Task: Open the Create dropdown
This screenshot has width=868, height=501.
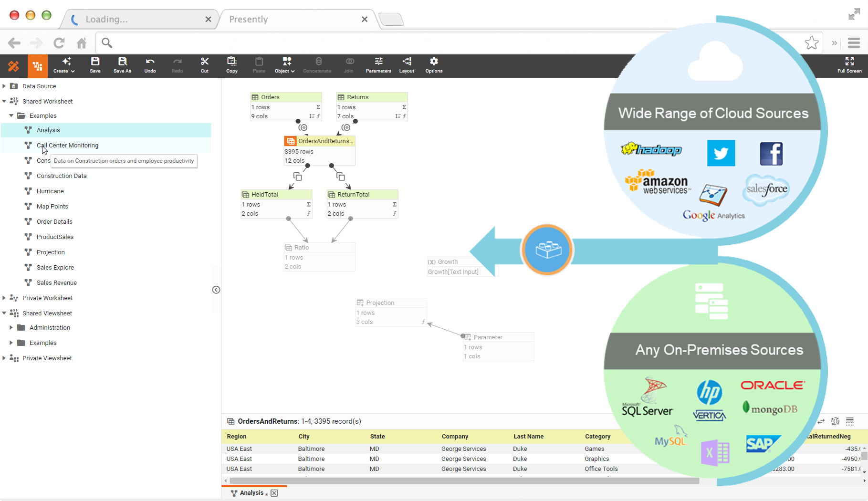Action: point(64,65)
